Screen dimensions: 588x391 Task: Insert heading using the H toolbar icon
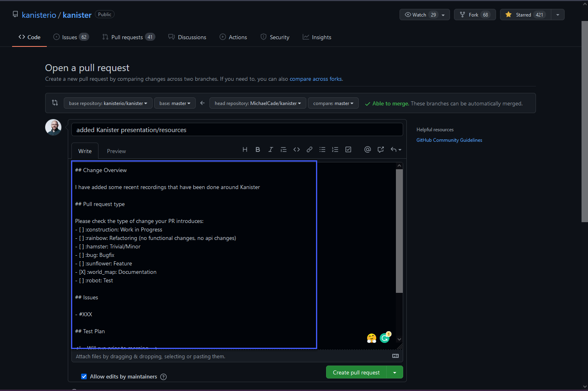point(245,149)
